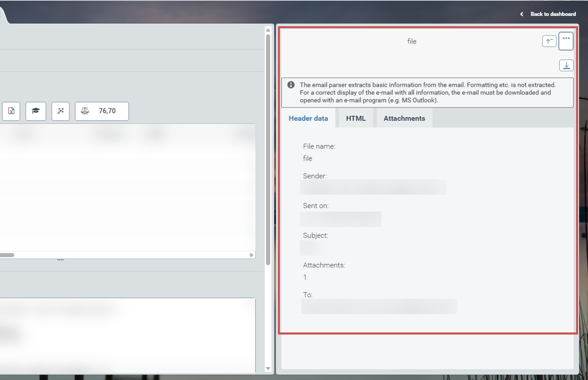588x380 pixels.
Task: Click the balance scale 76,70 button
Action: pyautogui.click(x=102, y=111)
